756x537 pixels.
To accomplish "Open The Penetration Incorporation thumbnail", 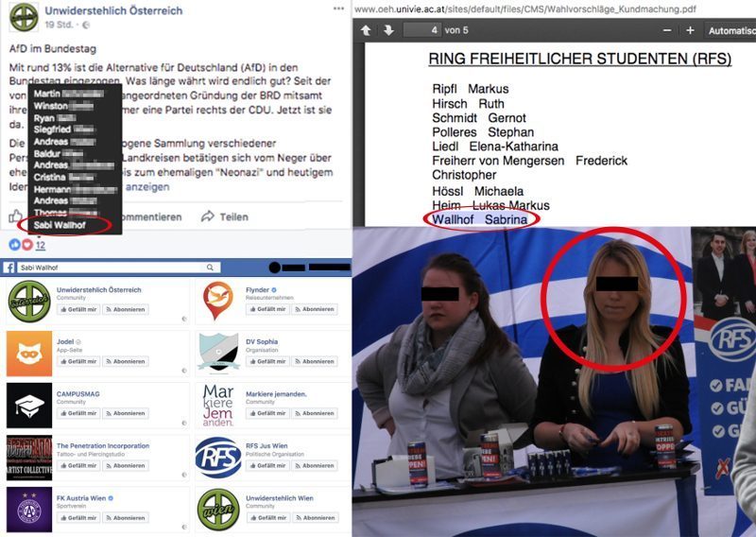I will click(x=29, y=458).
